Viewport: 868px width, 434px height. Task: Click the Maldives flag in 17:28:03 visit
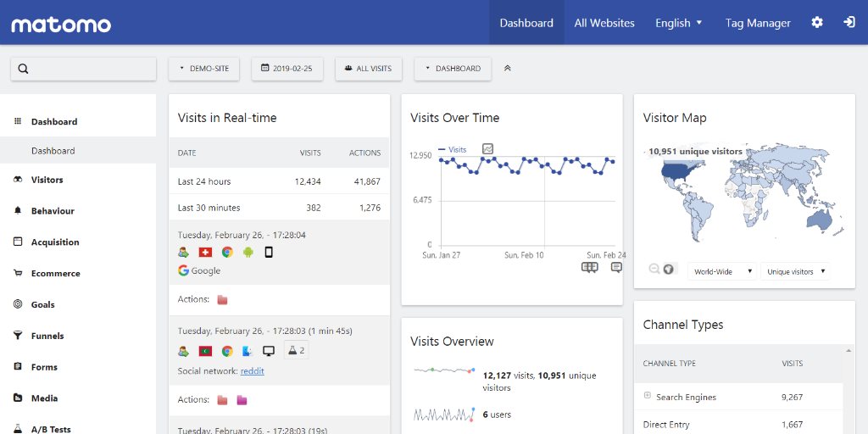[x=205, y=351]
